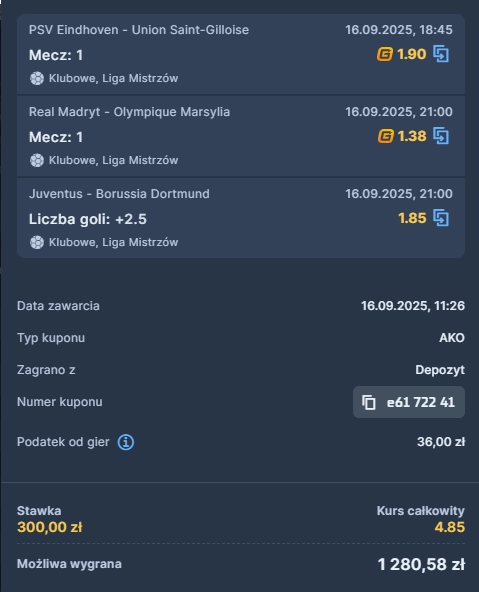Click the orange boost badge beside 1.38
Viewport: 479px width, 592px height.
[x=385, y=136]
